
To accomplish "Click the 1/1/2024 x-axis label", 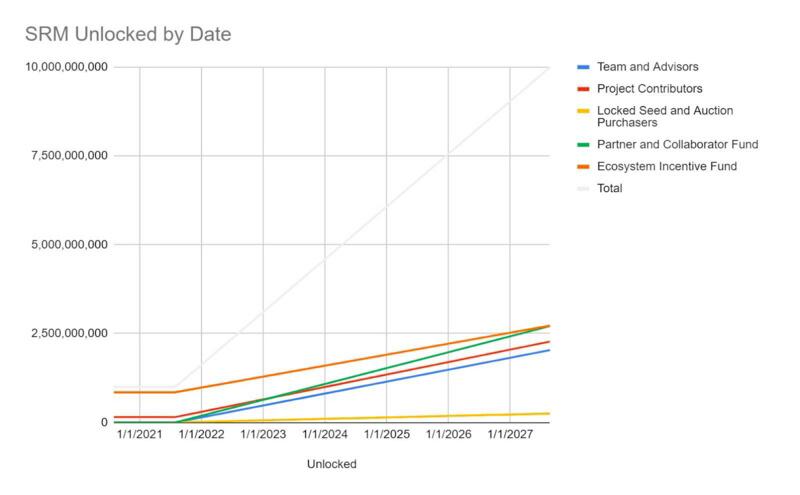I will [x=324, y=434].
